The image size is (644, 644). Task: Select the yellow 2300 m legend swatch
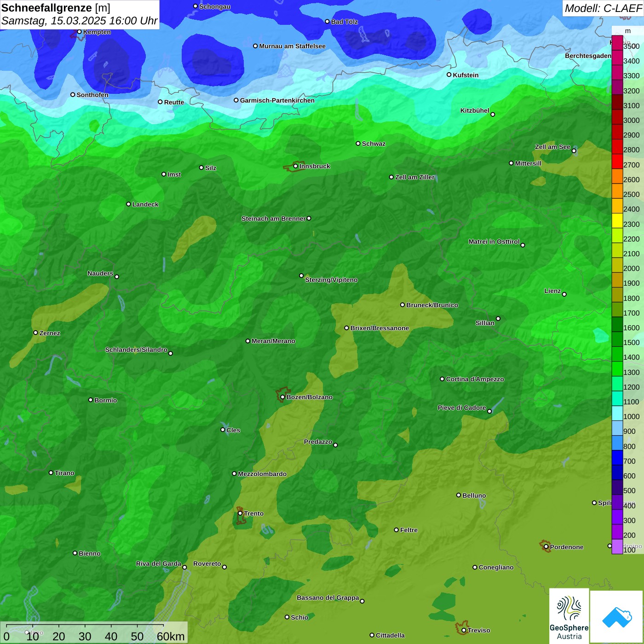[x=617, y=221]
